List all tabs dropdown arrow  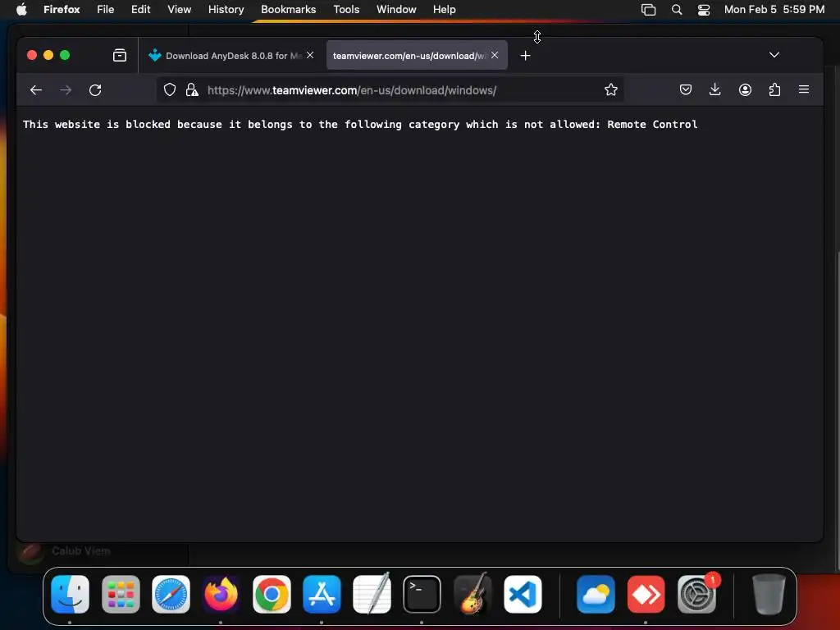774,55
